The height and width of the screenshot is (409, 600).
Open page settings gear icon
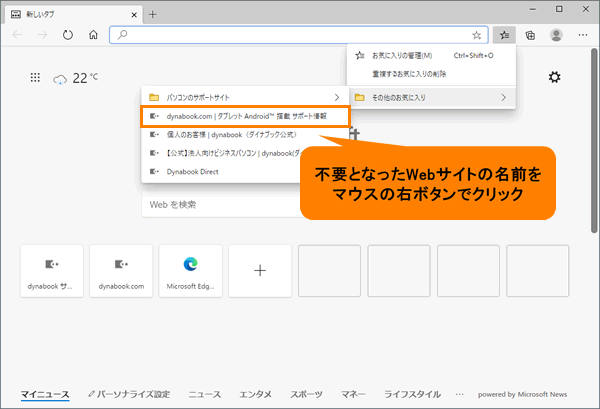tap(554, 77)
